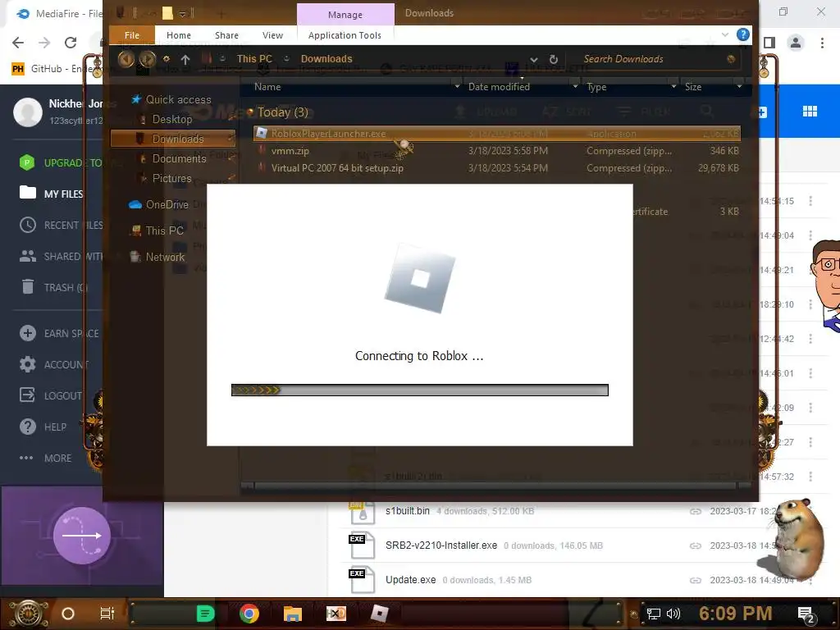Click LOGOUT in MediaFire sidebar
The image size is (840, 630).
pyautogui.click(x=51, y=396)
